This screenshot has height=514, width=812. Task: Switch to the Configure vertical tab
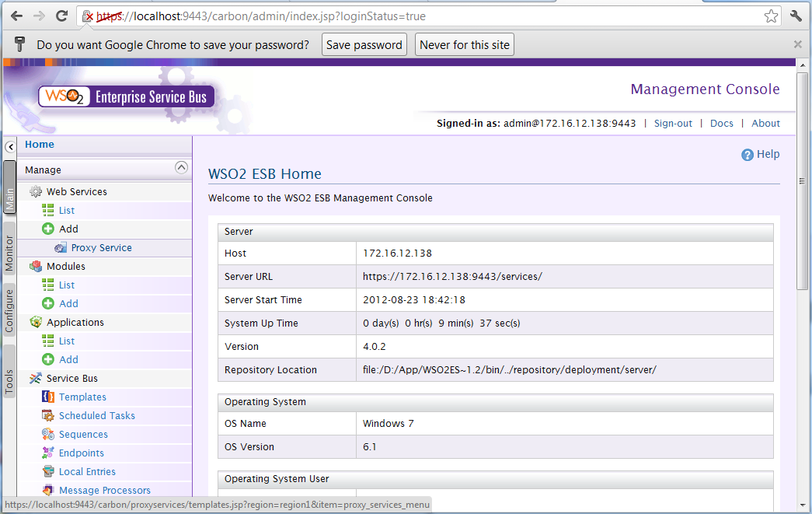click(9, 309)
